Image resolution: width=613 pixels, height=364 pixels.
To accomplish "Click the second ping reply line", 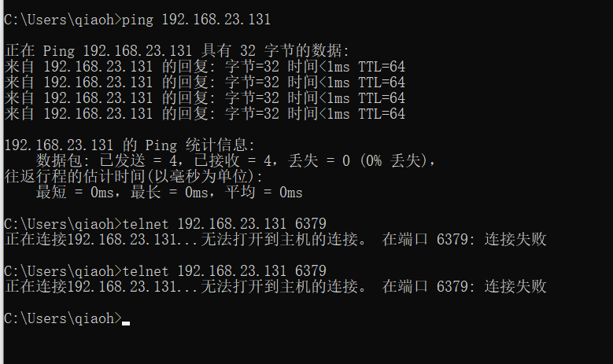I will click(x=205, y=83).
